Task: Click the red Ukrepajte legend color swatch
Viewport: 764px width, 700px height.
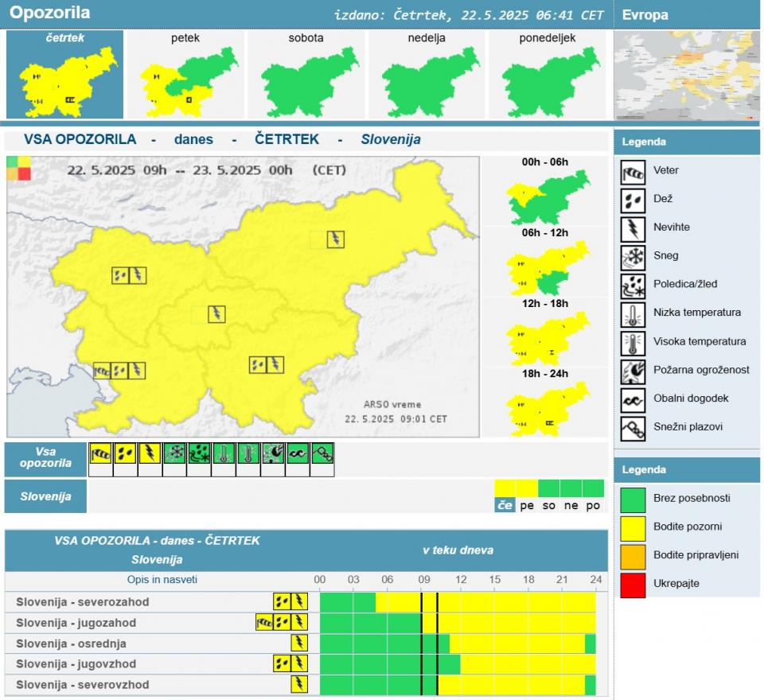Action: point(633,584)
